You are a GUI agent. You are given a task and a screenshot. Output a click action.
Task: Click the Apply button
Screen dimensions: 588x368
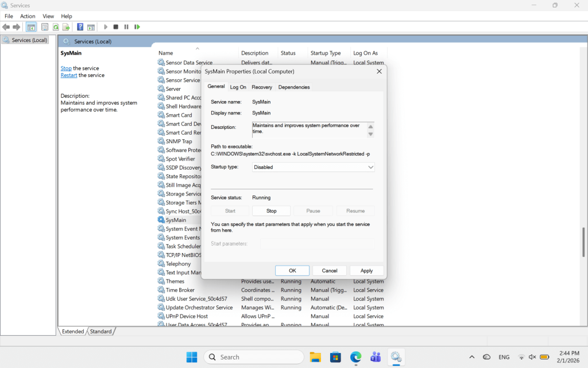366,270
